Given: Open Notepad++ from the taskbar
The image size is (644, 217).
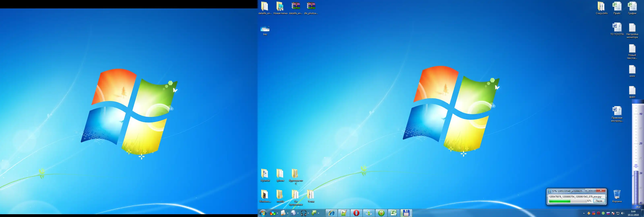Looking at the screenshot, I should (x=344, y=213).
